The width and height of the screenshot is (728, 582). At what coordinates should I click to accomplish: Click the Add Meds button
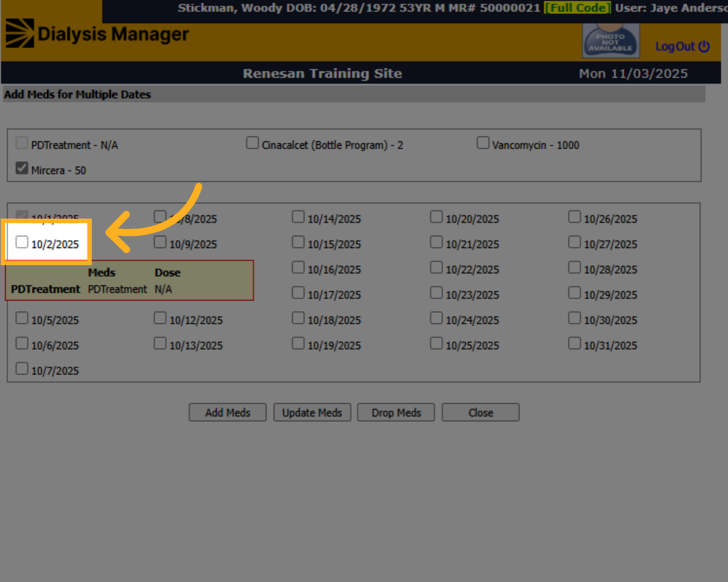click(227, 413)
